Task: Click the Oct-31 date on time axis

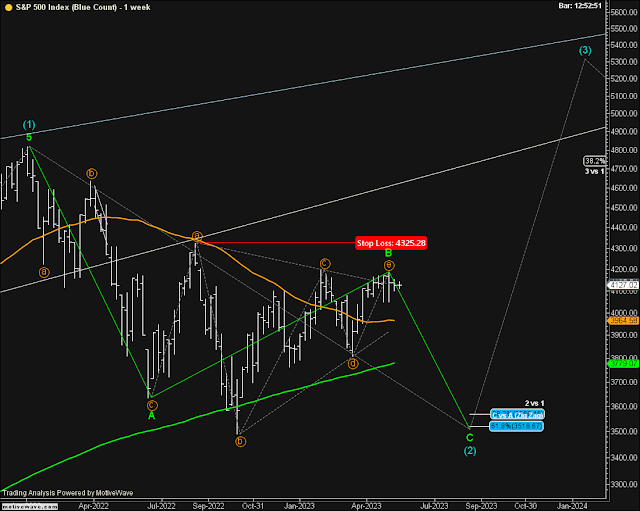Action: [253, 506]
